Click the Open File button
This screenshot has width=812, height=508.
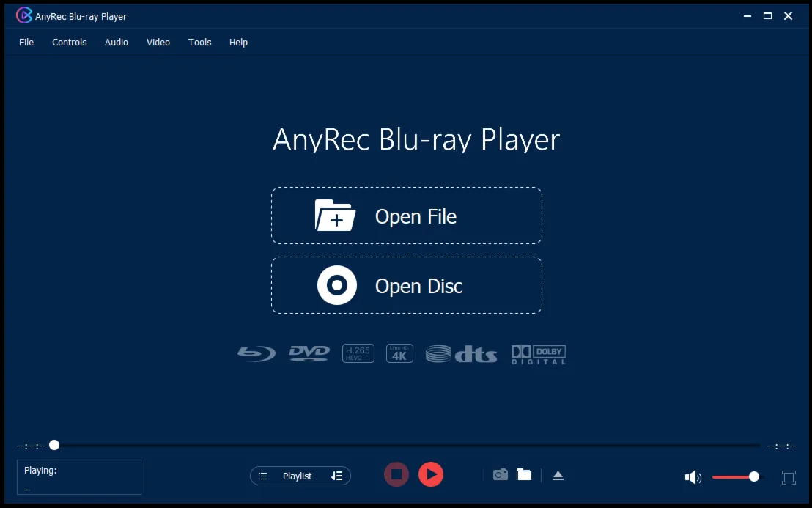[x=407, y=216]
